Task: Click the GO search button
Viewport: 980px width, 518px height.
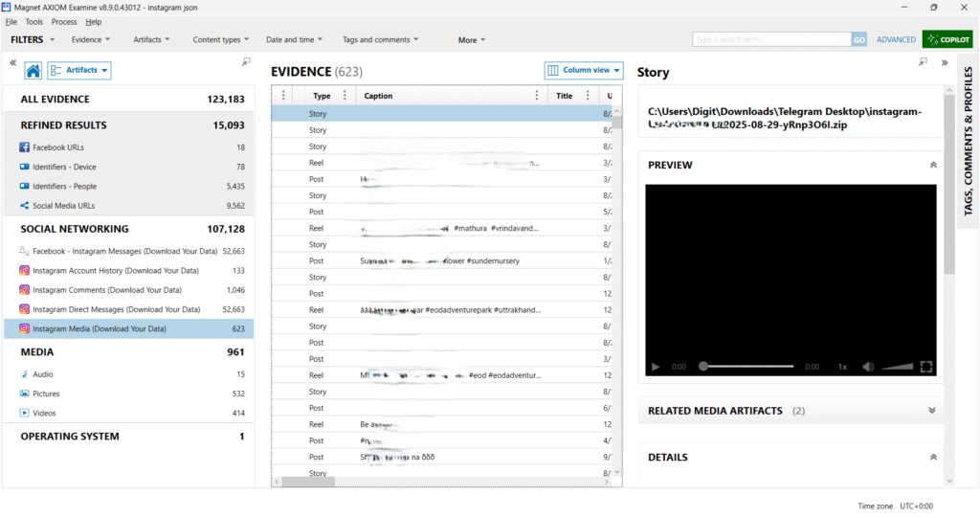Action: pyautogui.click(x=859, y=39)
